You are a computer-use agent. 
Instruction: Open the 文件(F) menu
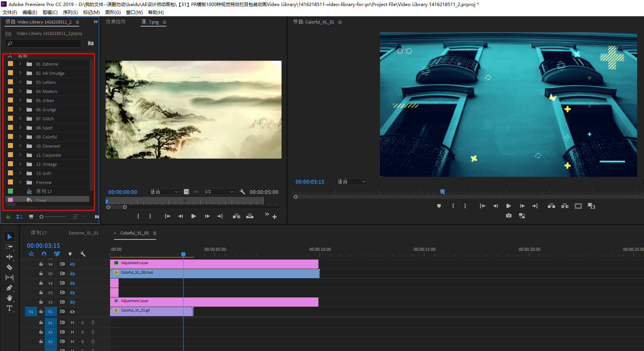(x=10, y=13)
